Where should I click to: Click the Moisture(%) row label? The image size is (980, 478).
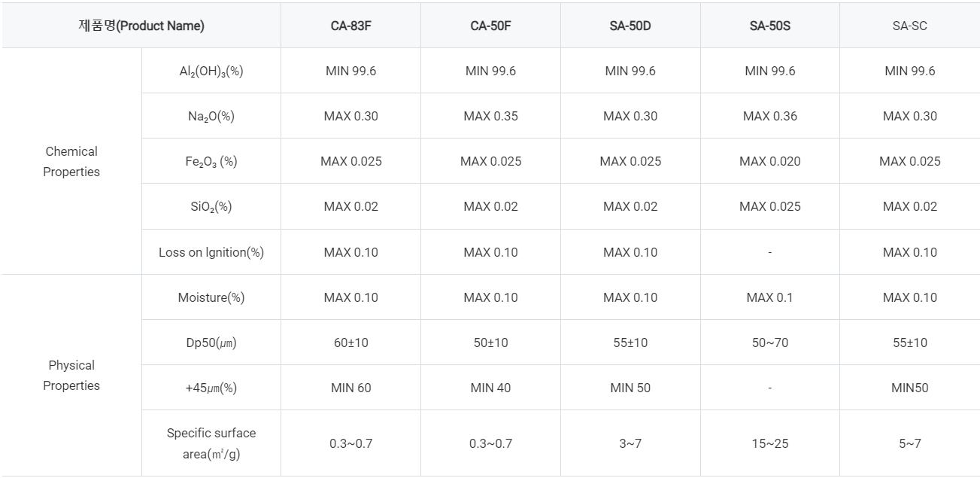[x=211, y=297]
